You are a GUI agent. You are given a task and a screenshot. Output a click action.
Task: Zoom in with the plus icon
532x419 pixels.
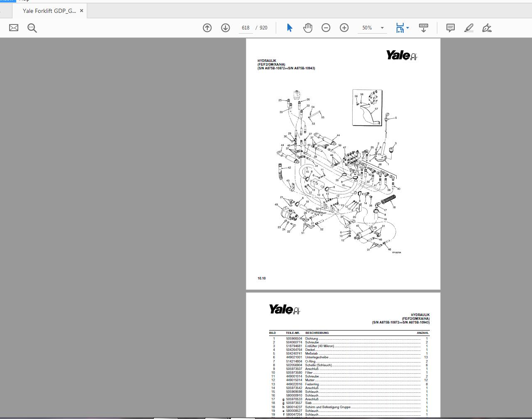(344, 28)
